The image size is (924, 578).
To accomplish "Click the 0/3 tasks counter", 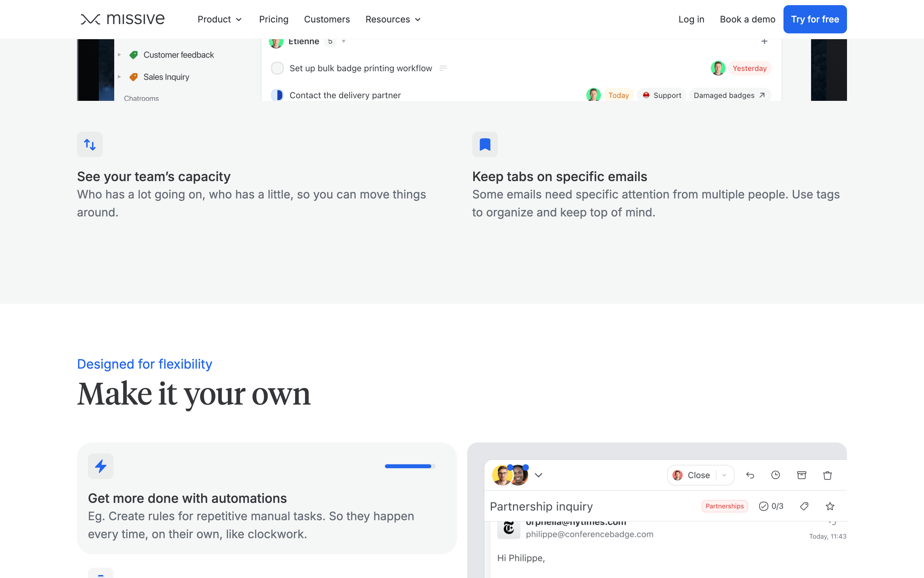I will 771,506.
